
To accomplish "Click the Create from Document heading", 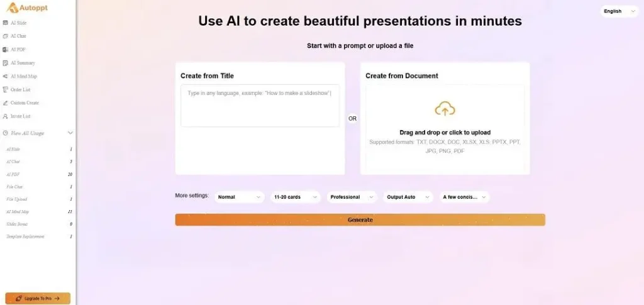I will click(402, 76).
